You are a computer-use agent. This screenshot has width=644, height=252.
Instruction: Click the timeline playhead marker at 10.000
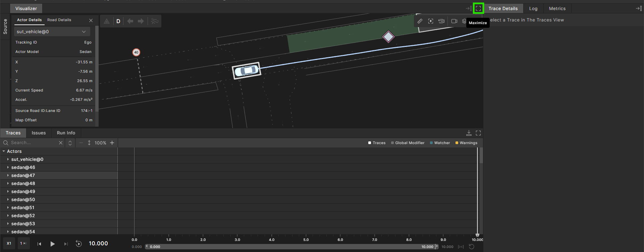[477, 235]
